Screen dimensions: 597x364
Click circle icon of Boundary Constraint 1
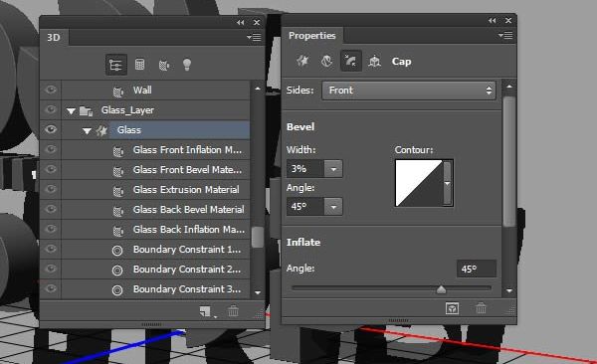point(117,251)
